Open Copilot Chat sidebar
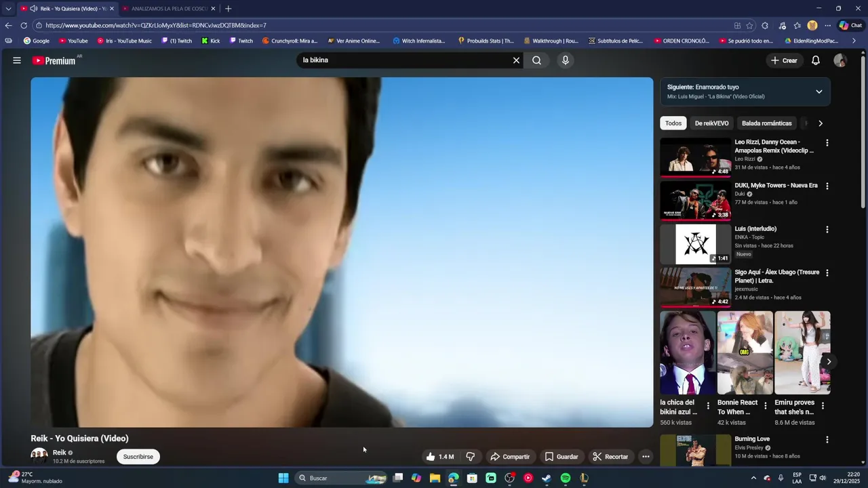868x488 pixels. [851, 26]
